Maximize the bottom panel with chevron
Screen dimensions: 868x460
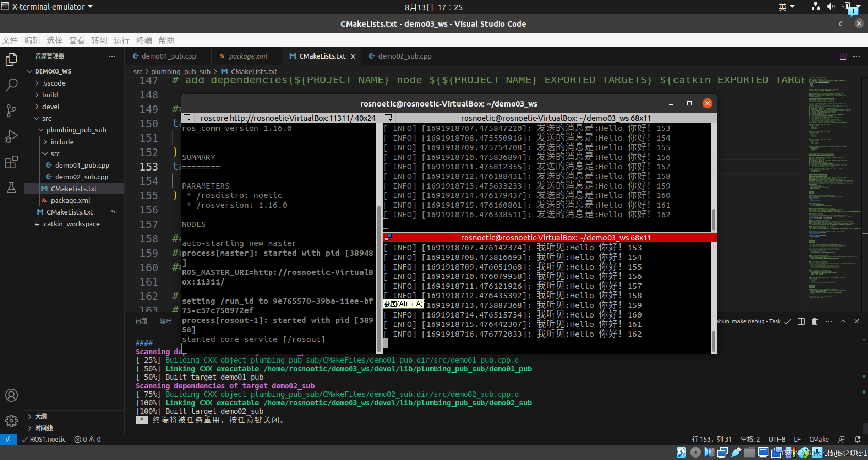click(842, 321)
